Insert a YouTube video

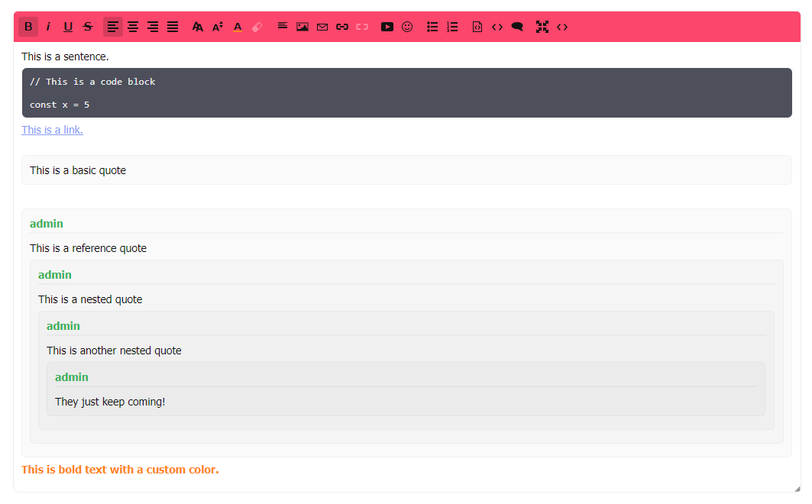point(387,27)
